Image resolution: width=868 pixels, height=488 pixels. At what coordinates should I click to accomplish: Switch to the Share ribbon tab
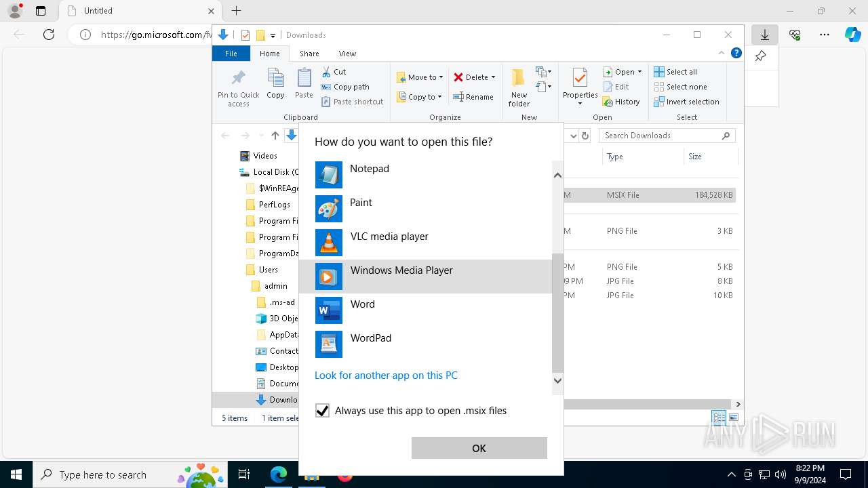pyautogui.click(x=309, y=53)
